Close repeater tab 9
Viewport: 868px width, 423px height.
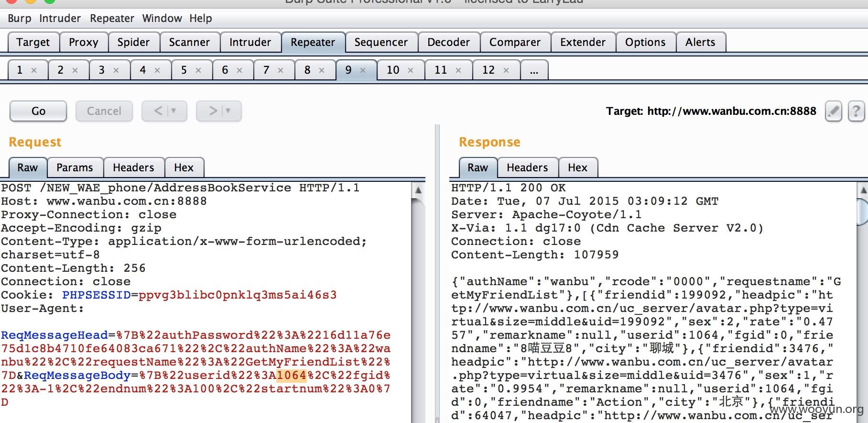pos(363,70)
